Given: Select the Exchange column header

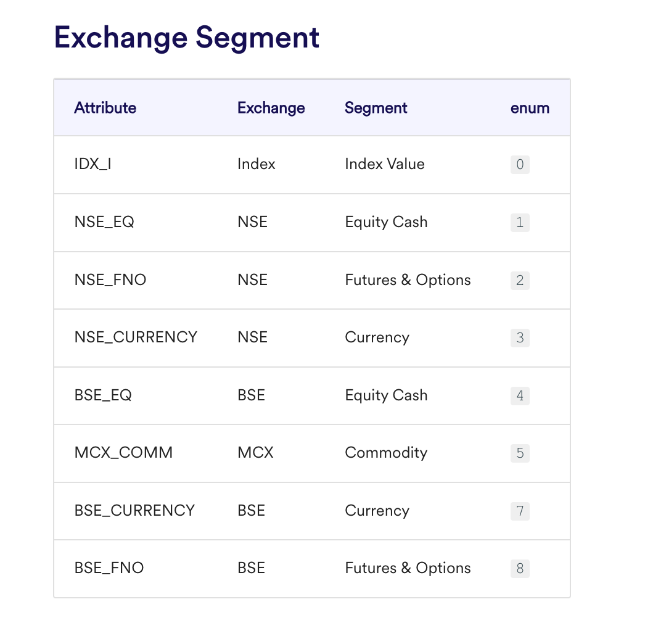Looking at the screenshot, I should point(271,108).
